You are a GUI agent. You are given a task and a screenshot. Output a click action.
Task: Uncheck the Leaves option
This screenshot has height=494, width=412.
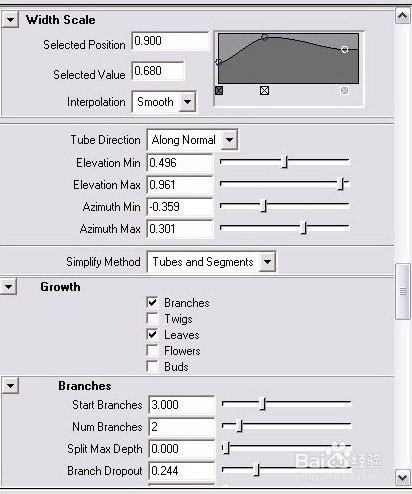point(152,334)
